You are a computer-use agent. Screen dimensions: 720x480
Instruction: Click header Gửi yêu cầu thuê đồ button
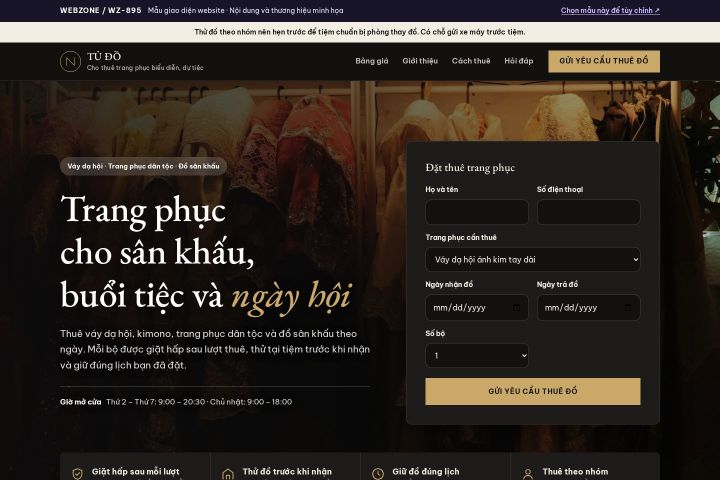click(x=604, y=61)
